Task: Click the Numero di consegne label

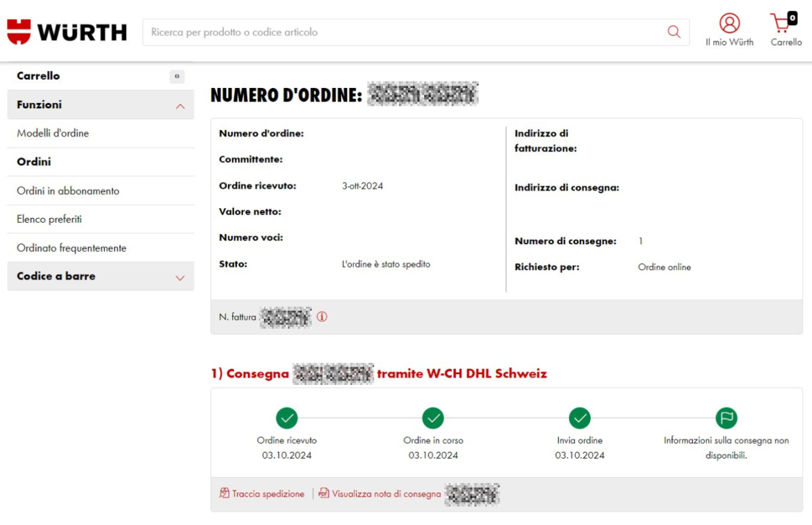Action: click(566, 241)
